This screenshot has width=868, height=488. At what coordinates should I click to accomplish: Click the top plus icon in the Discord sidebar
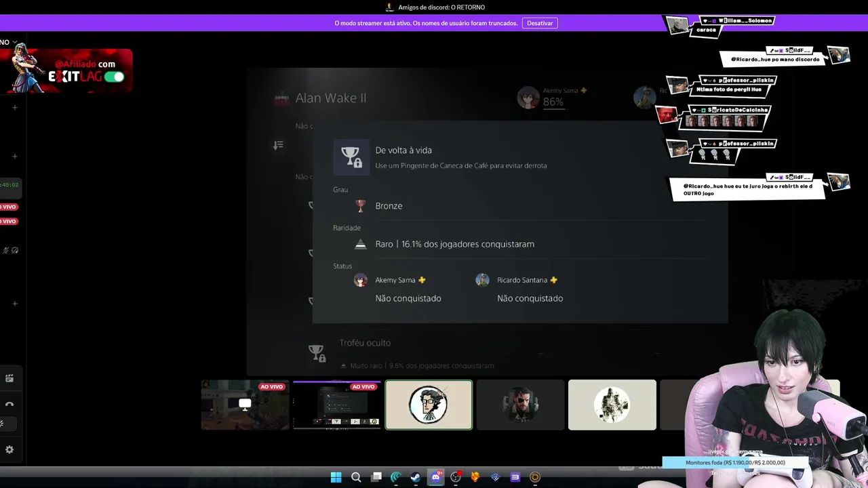pos(15,107)
